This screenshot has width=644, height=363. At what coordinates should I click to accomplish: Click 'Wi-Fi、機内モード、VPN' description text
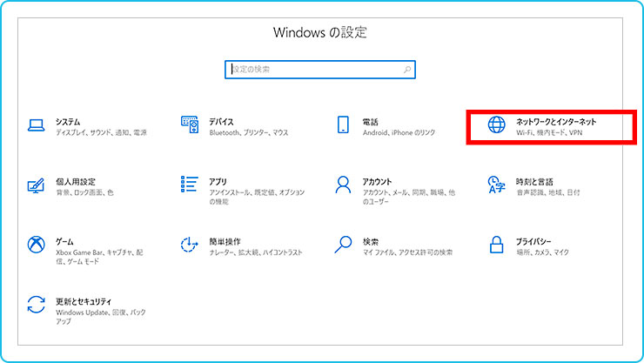(549, 132)
